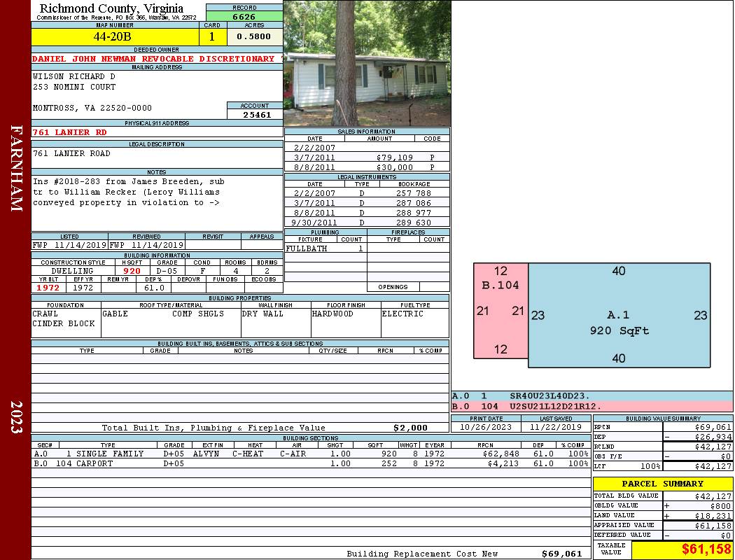Select the 9/30/2011 legal instrument row
This screenshot has width=735, height=560.
367,223
